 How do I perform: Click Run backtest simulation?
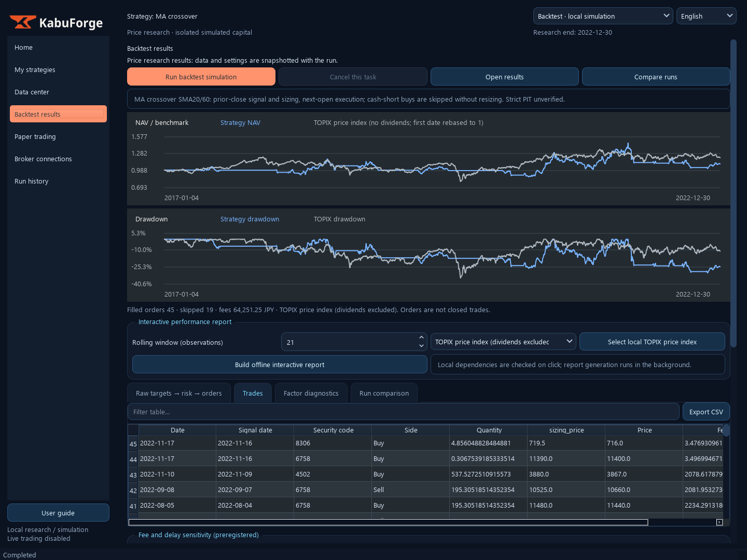click(201, 77)
